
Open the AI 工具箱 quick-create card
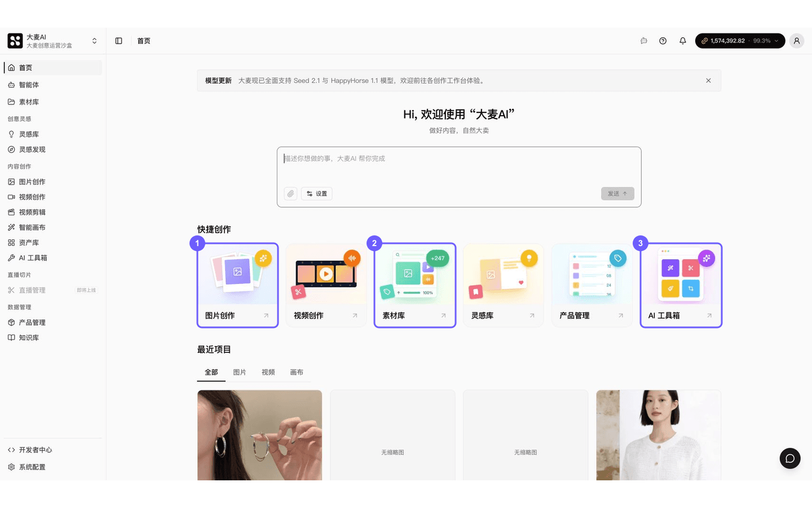681,285
